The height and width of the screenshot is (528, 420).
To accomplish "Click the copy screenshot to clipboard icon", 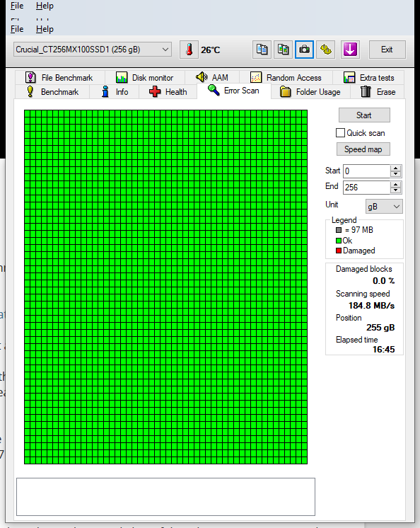I will coord(283,50).
